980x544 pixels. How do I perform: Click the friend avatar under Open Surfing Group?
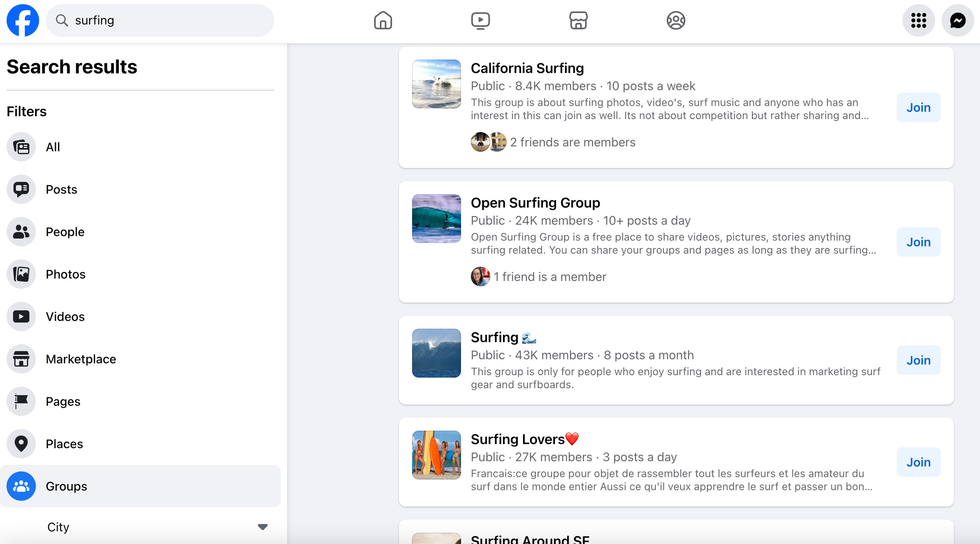(x=481, y=276)
